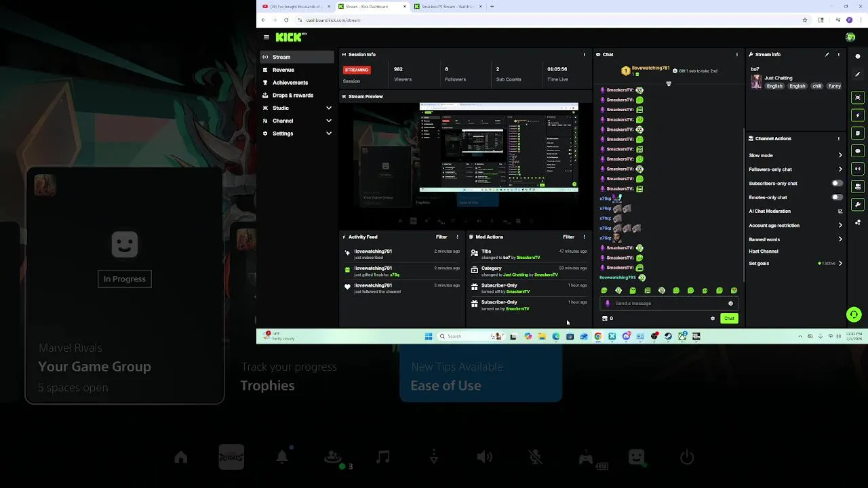Screen dimensions: 868x488
Task: Open Activity Feed Filter
Action: (x=441, y=237)
